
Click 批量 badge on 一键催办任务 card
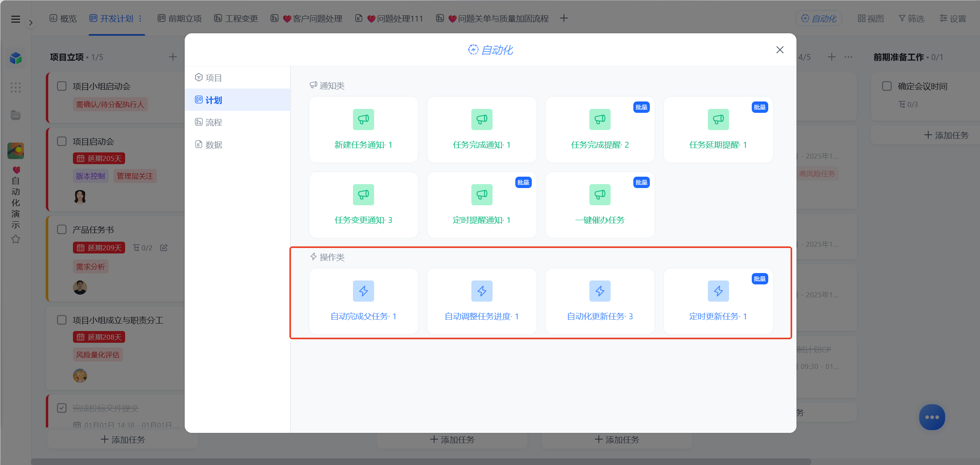coord(642,183)
